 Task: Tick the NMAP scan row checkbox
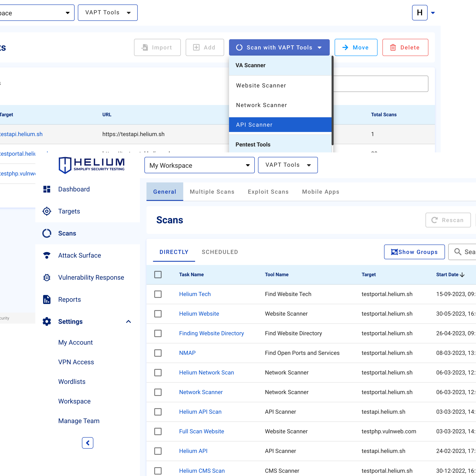pyautogui.click(x=158, y=353)
